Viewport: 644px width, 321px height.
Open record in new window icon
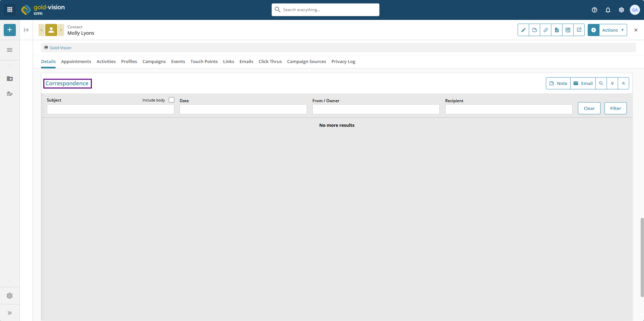579,30
